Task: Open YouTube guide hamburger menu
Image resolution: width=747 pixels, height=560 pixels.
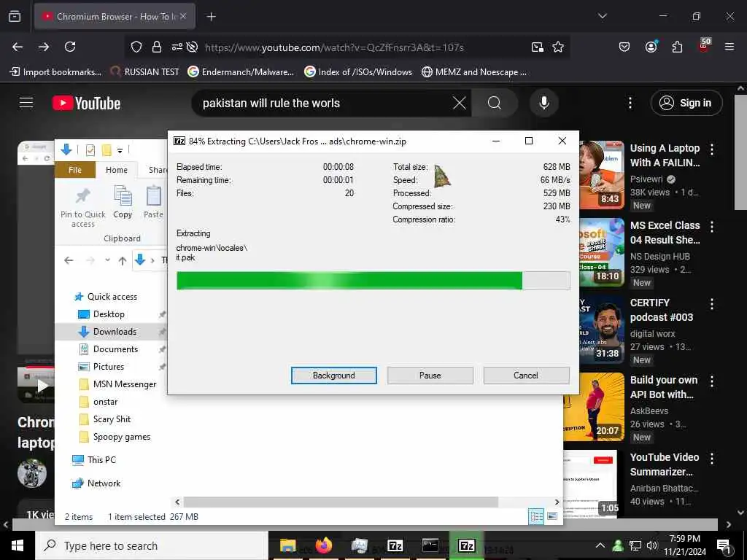Action: pyautogui.click(x=26, y=103)
